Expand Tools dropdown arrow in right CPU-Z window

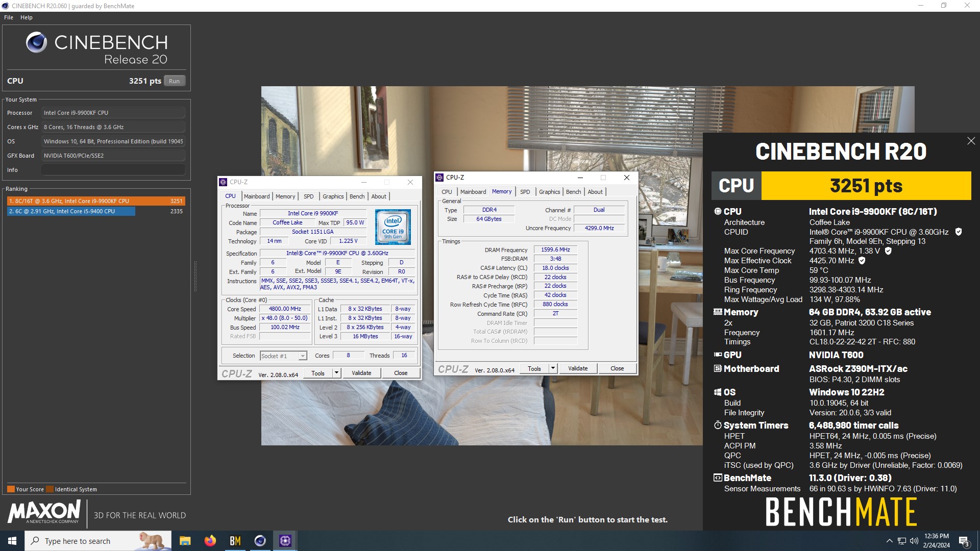point(553,368)
